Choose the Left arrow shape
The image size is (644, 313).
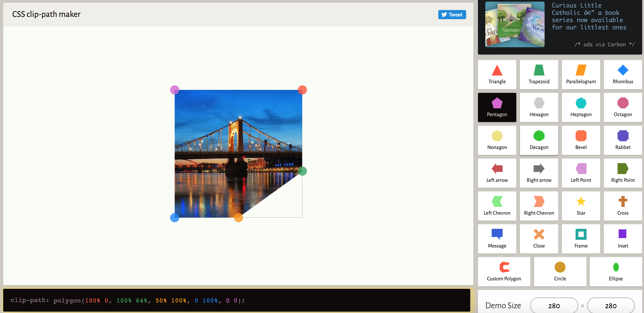pyautogui.click(x=497, y=173)
